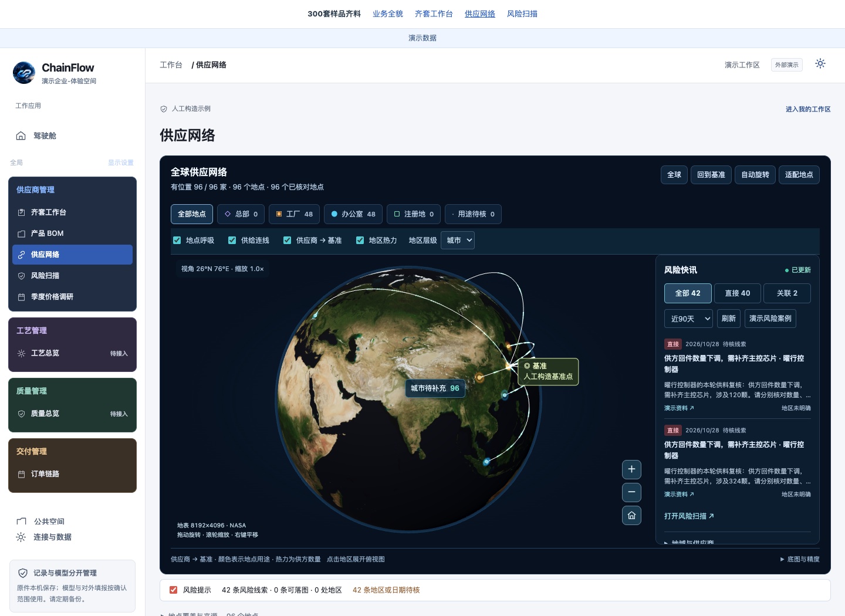
Task: Click the 连接与数据 settings icon
Action: 21,537
